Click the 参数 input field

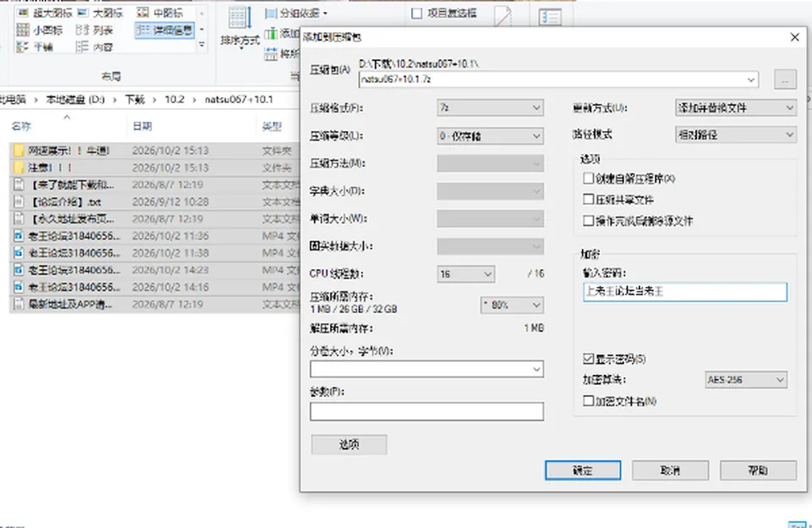[426, 411]
